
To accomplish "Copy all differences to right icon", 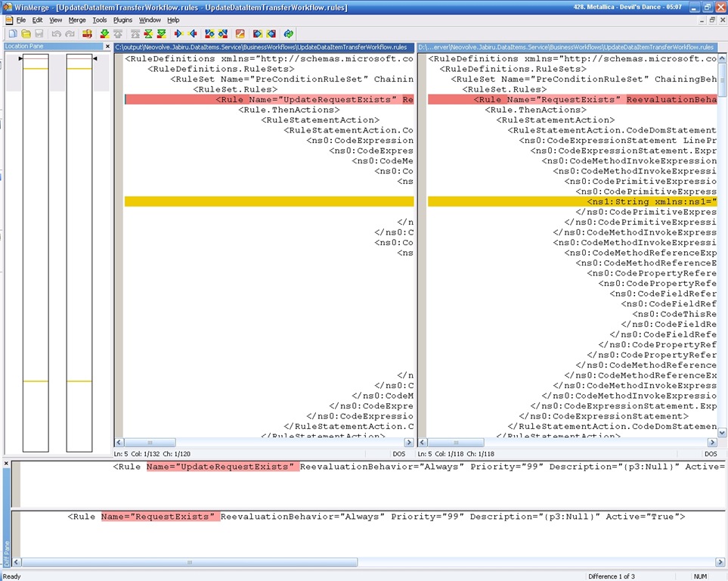I will [257, 33].
